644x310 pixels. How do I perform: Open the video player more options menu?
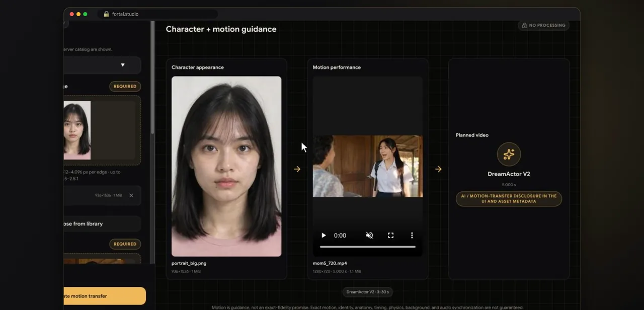click(x=412, y=236)
